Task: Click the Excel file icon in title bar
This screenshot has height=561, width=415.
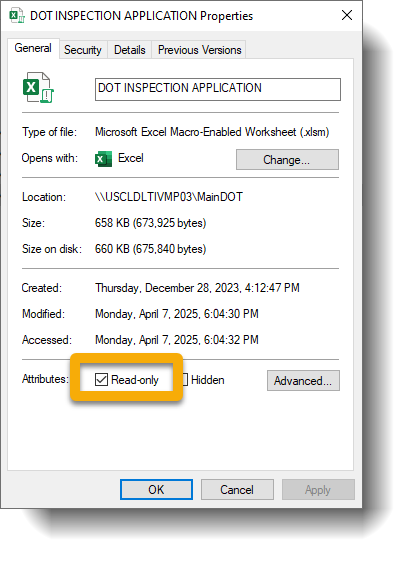Action: pyautogui.click(x=17, y=16)
